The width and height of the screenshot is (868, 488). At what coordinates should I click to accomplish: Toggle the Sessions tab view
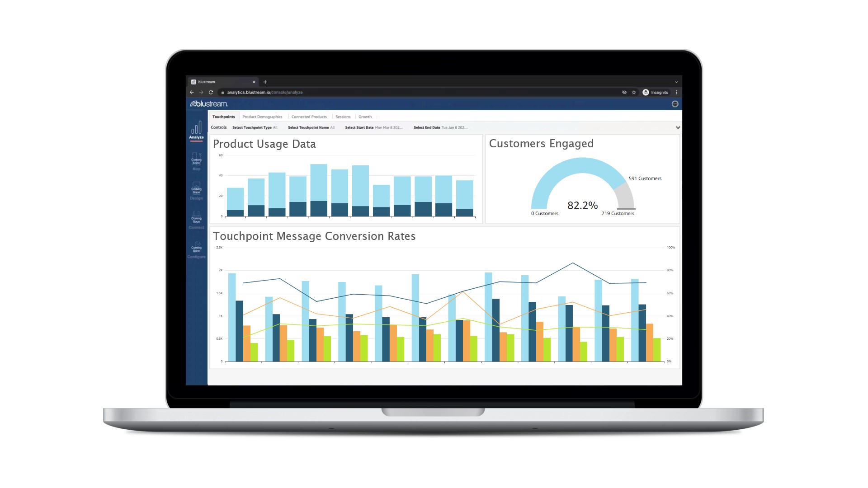pyautogui.click(x=342, y=116)
